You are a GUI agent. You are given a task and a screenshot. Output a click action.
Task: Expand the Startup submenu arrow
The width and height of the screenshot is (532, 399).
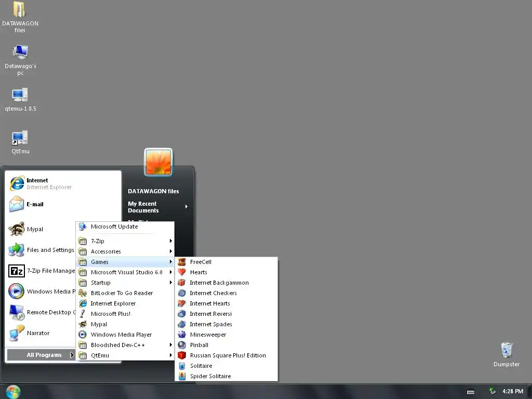tap(170, 283)
